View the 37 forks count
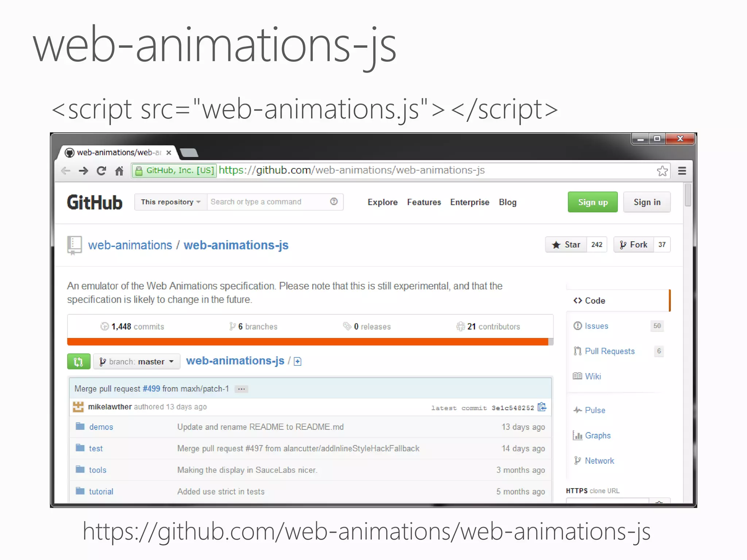 tap(662, 245)
